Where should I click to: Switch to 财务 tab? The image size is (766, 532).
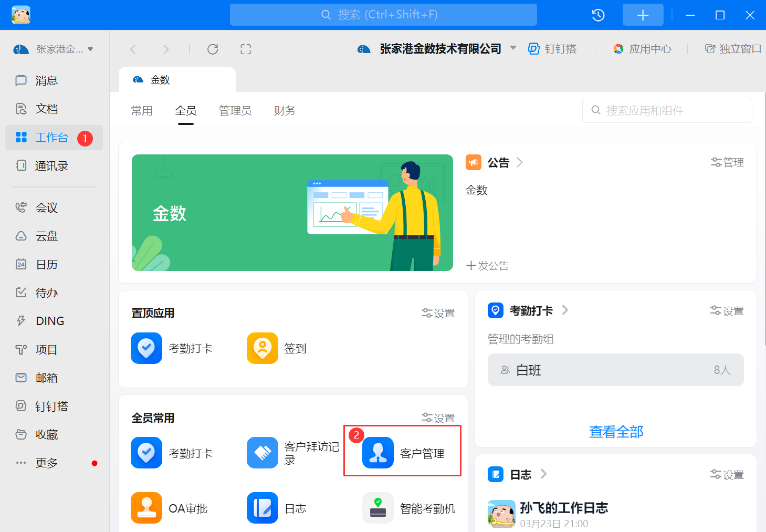pos(285,111)
